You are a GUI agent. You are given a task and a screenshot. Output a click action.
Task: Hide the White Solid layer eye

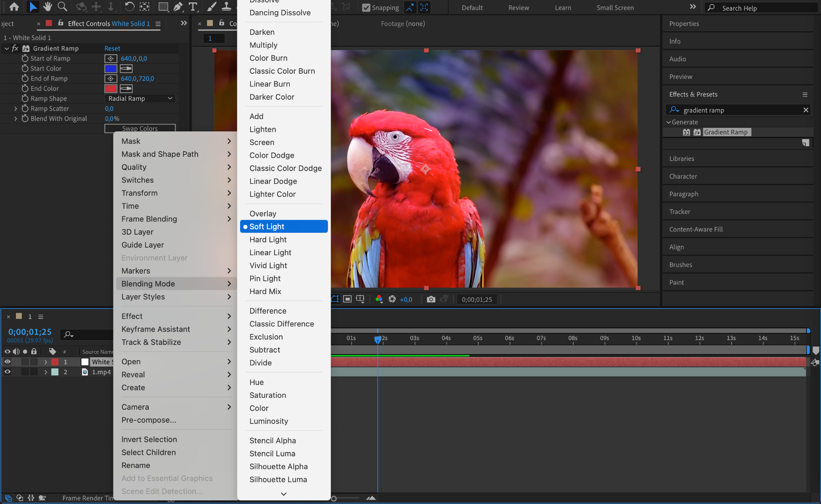pyautogui.click(x=7, y=362)
